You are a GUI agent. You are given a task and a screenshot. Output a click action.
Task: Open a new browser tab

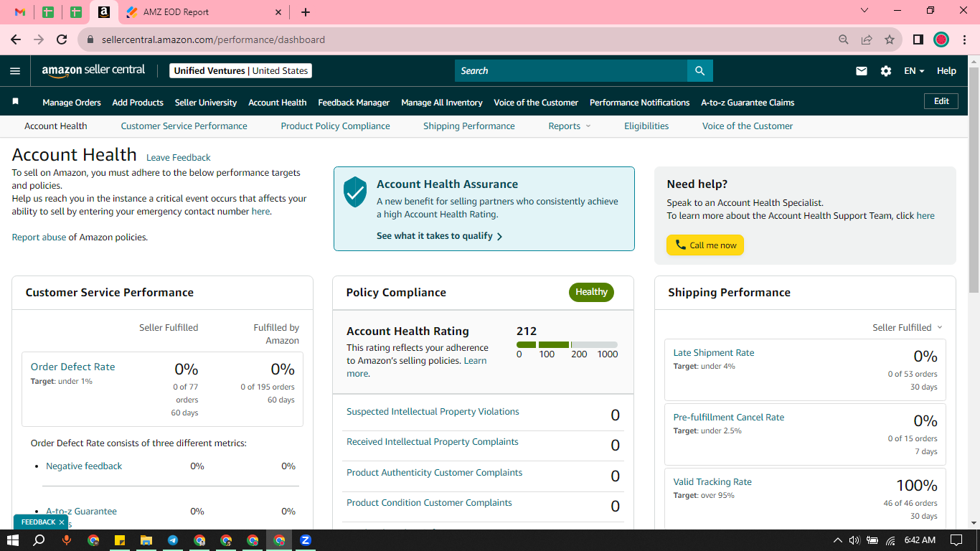(x=306, y=12)
